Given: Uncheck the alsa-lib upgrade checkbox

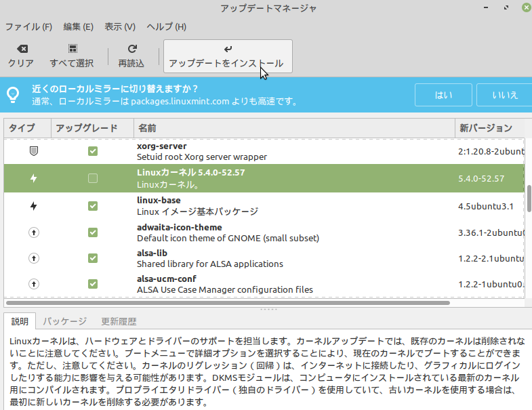Looking at the screenshot, I should tap(93, 258).
